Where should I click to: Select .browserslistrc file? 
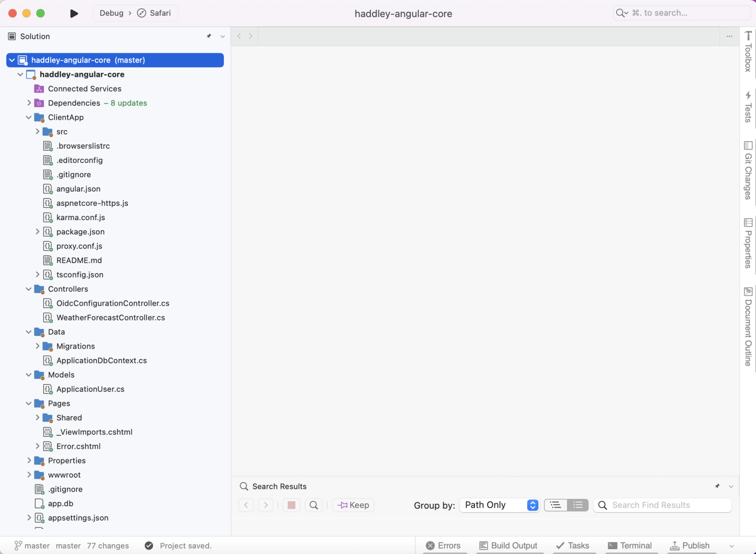coord(83,146)
